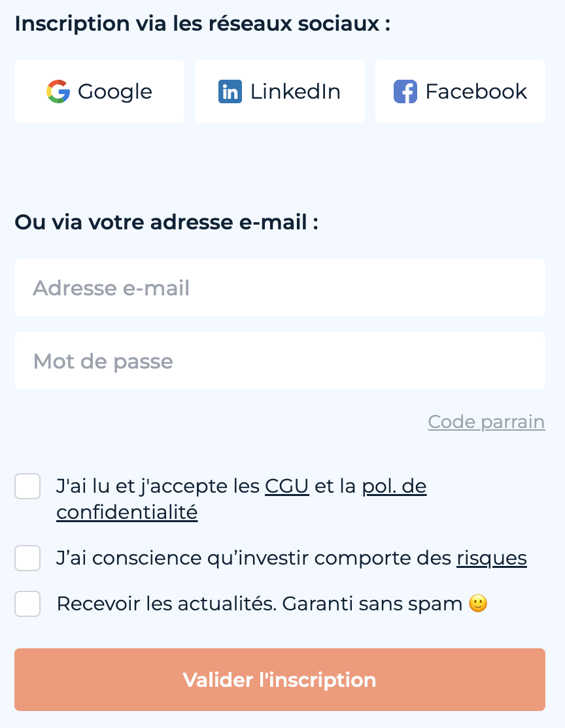This screenshot has height=728, width=565.
Task: Click the "Ou via votre adresse e-mail" heading
Action: (166, 222)
